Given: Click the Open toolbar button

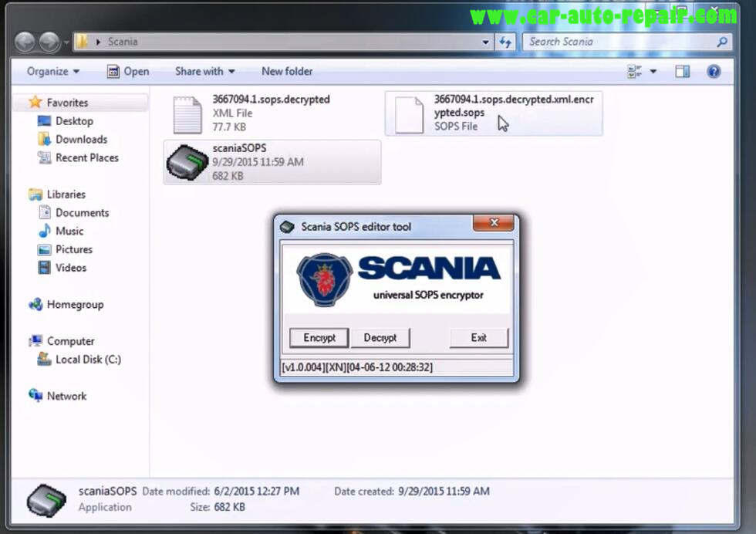Looking at the screenshot, I should pyautogui.click(x=128, y=72).
